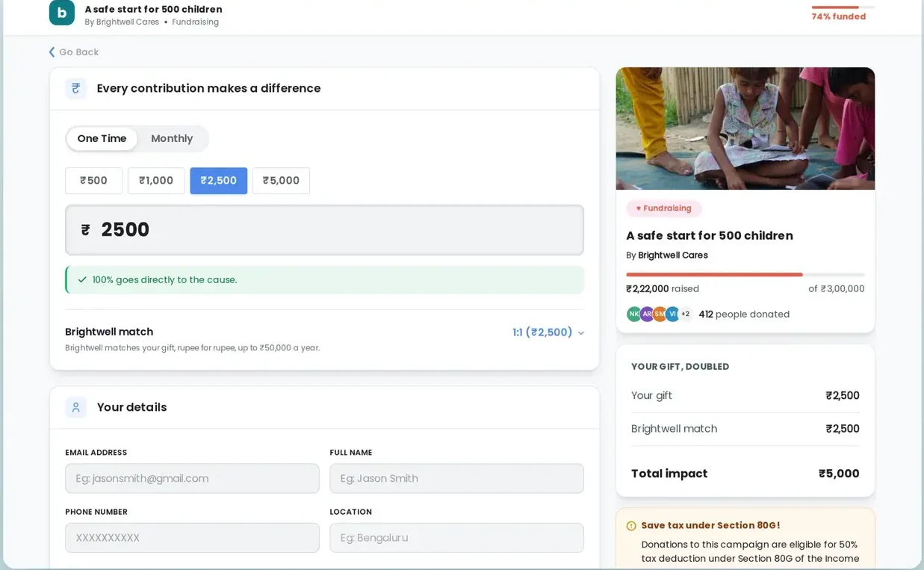Screen dimensions: 924x570
Task: Click the rupee icon beside contribution heading
Action: [75, 88]
